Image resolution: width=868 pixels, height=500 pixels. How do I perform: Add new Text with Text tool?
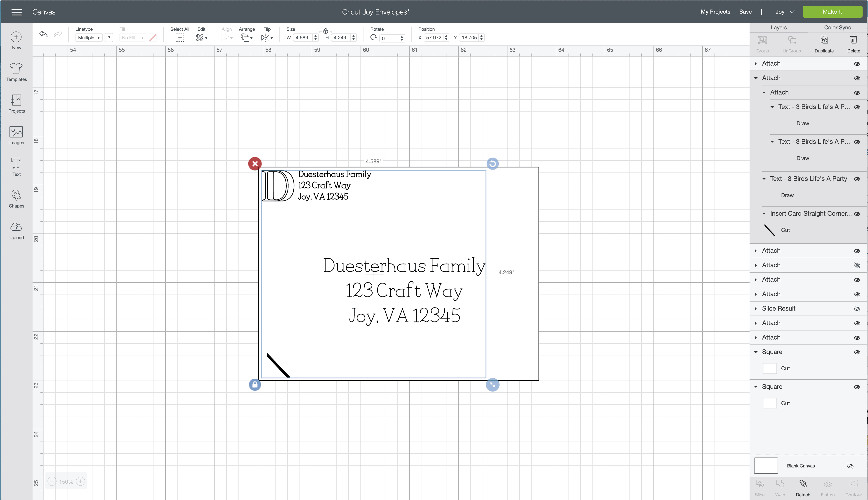(x=16, y=167)
